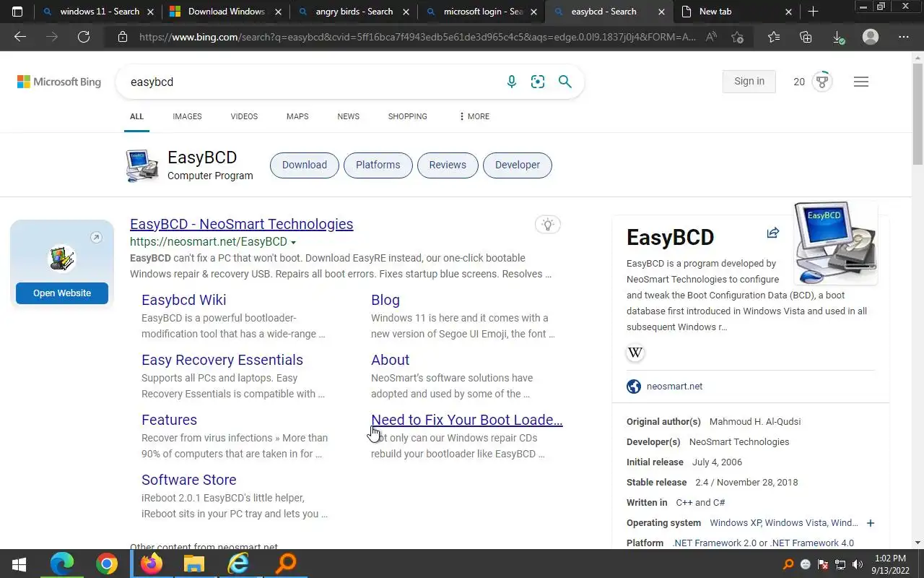
Task: Start visual search with camera icon
Action: click(538, 82)
